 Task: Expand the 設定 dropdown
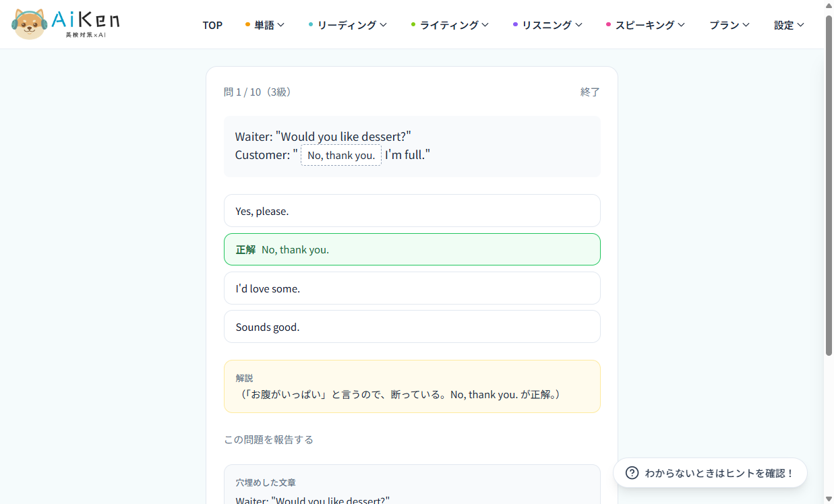789,25
